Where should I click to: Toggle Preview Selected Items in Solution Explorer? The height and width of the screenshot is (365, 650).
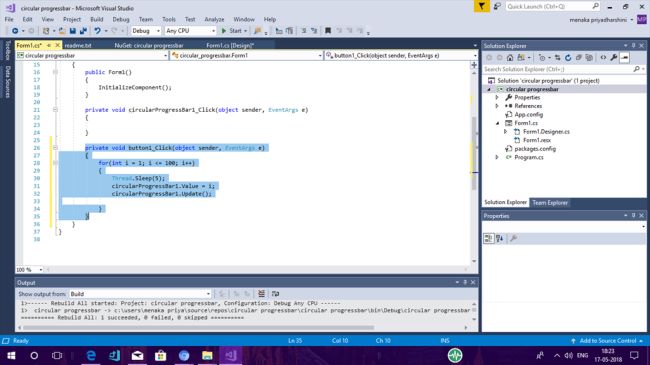point(625,58)
